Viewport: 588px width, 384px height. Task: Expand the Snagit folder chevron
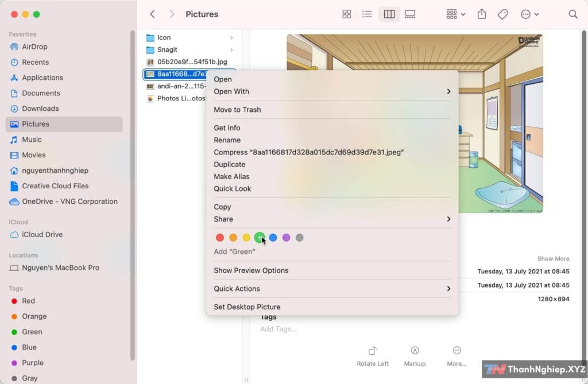point(231,50)
